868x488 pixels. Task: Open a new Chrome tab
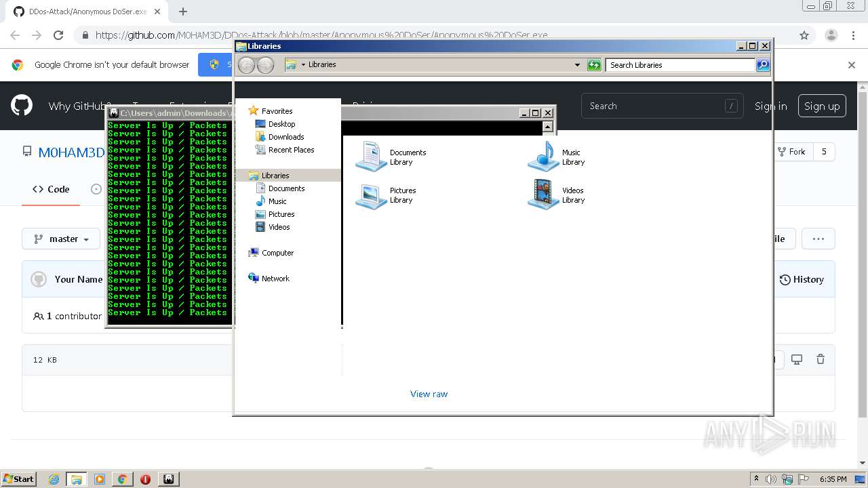[182, 12]
